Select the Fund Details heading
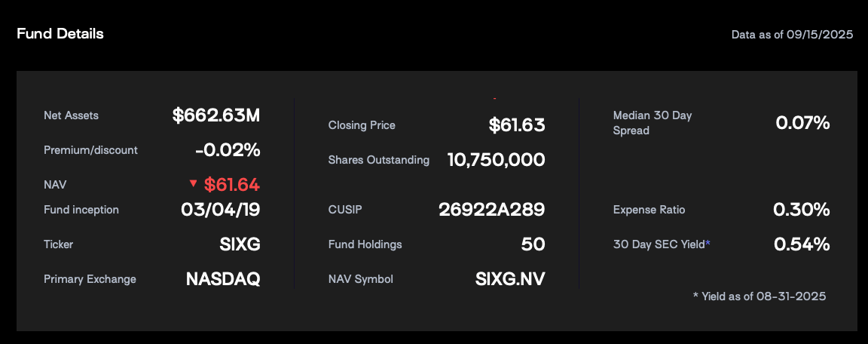This screenshot has height=344, width=868. [x=60, y=34]
